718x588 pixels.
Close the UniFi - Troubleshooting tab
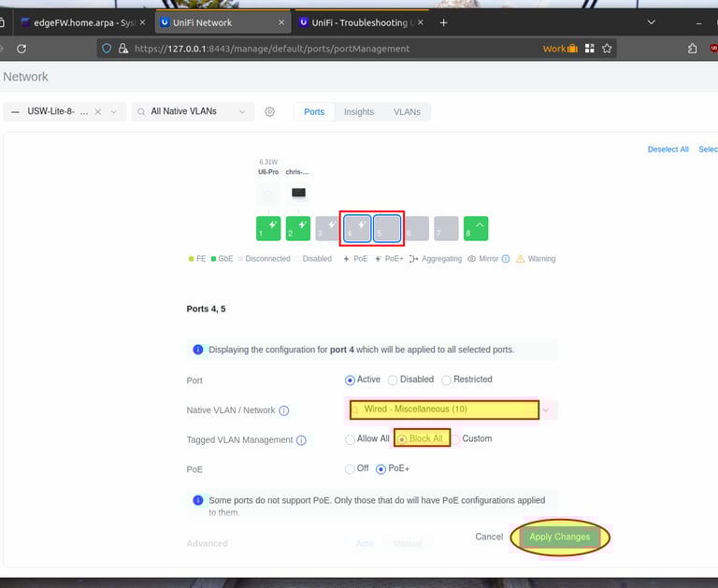421,22
